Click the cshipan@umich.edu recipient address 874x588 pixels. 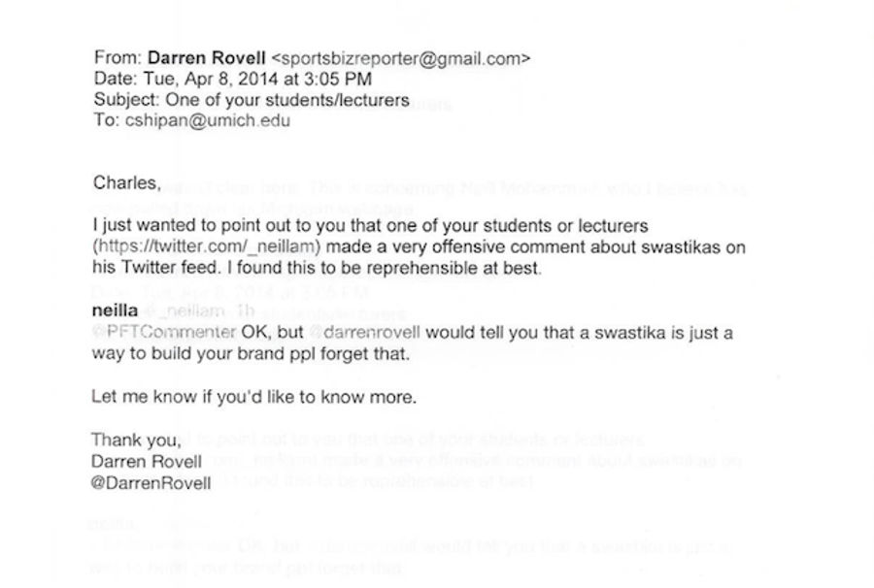pos(208,121)
